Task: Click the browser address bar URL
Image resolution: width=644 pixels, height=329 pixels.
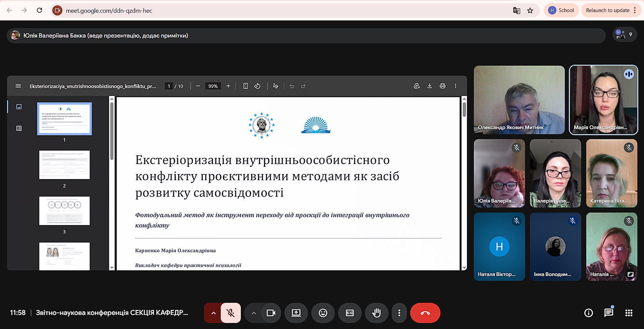Action: [x=109, y=11]
